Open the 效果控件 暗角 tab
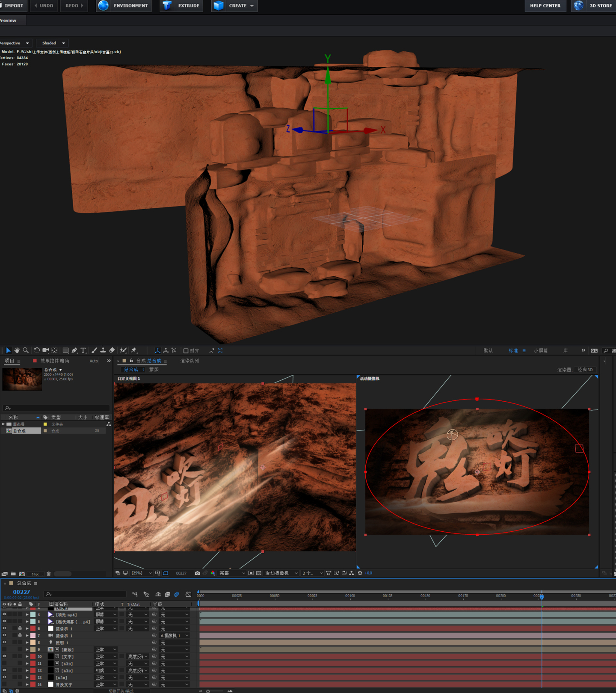Screen dimensions: 616x693 tap(55, 361)
